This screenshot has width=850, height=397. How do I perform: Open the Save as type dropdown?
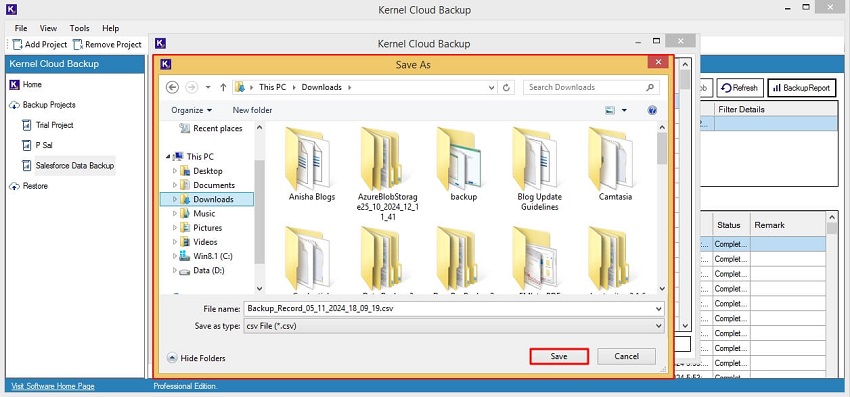coord(454,326)
